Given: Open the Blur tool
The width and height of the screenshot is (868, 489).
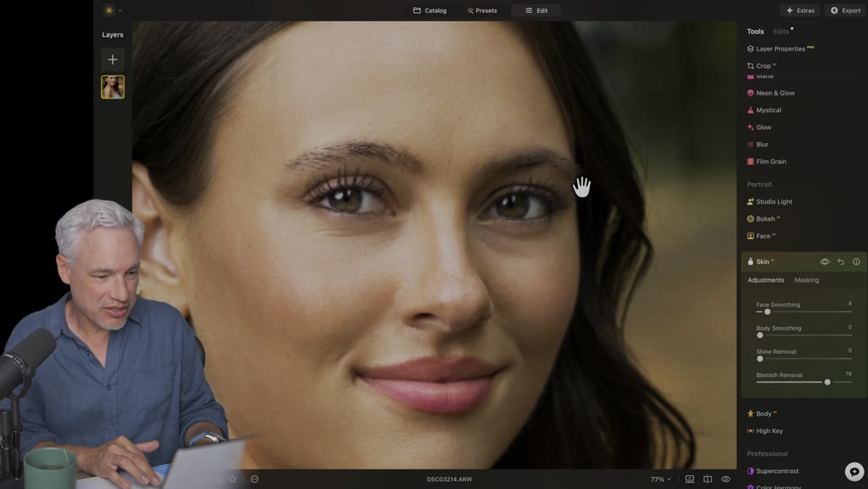Looking at the screenshot, I should 757,144.
